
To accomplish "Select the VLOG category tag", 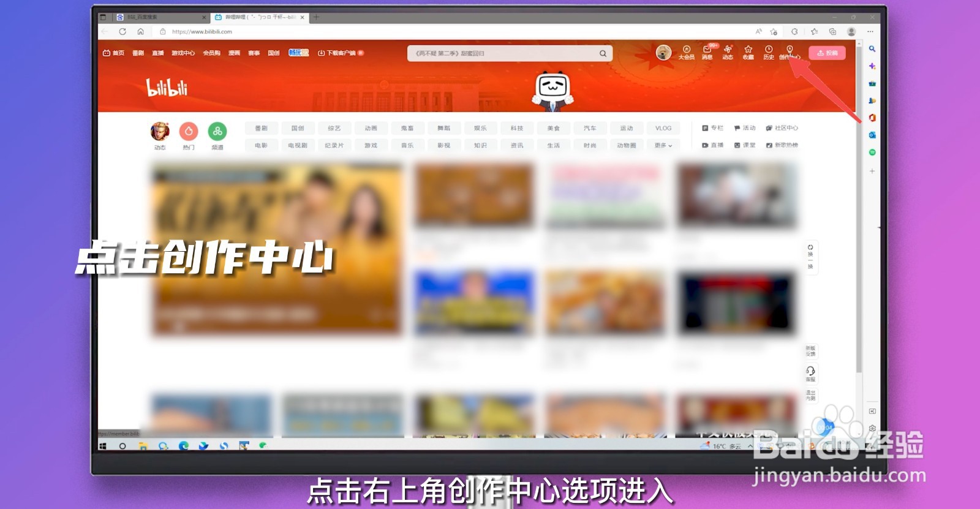I will (663, 128).
